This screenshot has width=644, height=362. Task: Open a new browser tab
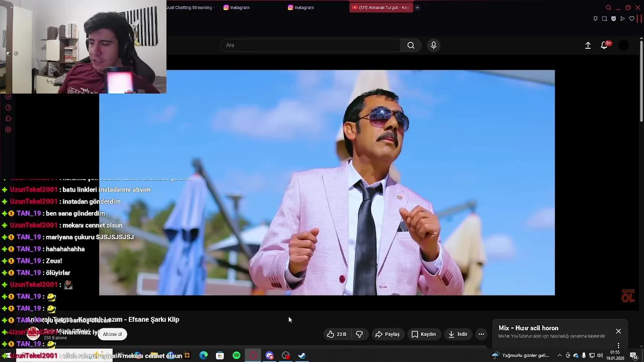[x=417, y=8]
